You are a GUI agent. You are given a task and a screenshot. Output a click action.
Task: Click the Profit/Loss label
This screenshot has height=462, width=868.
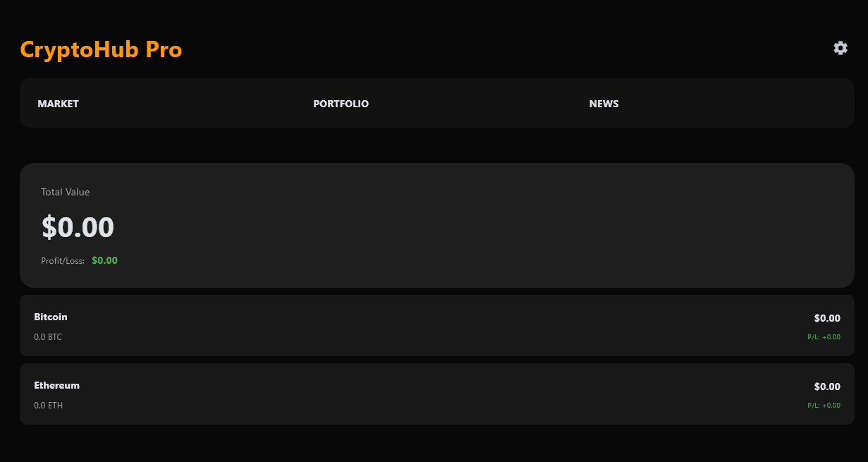coord(63,261)
